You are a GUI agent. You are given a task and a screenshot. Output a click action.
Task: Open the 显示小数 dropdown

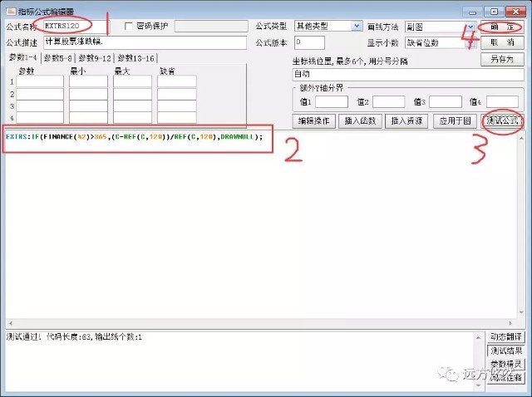[x=471, y=42]
